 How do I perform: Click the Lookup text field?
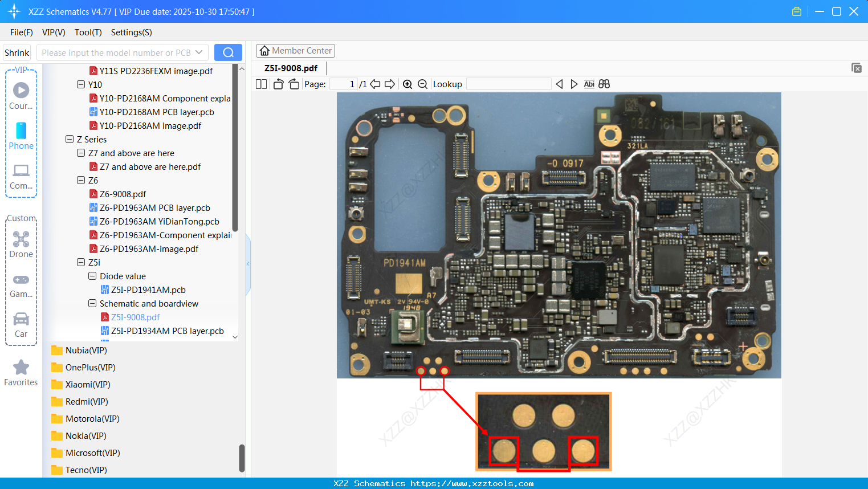pyautogui.click(x=508, y=84)
